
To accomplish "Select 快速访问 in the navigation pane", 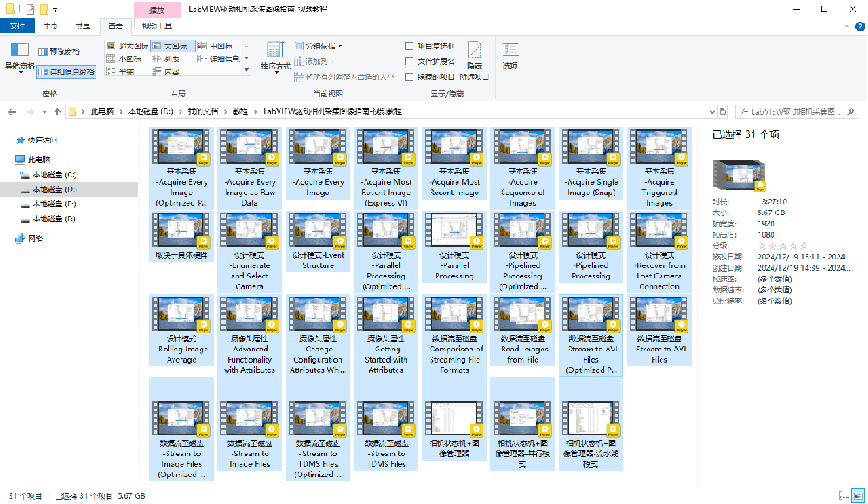I will point(42,141).
